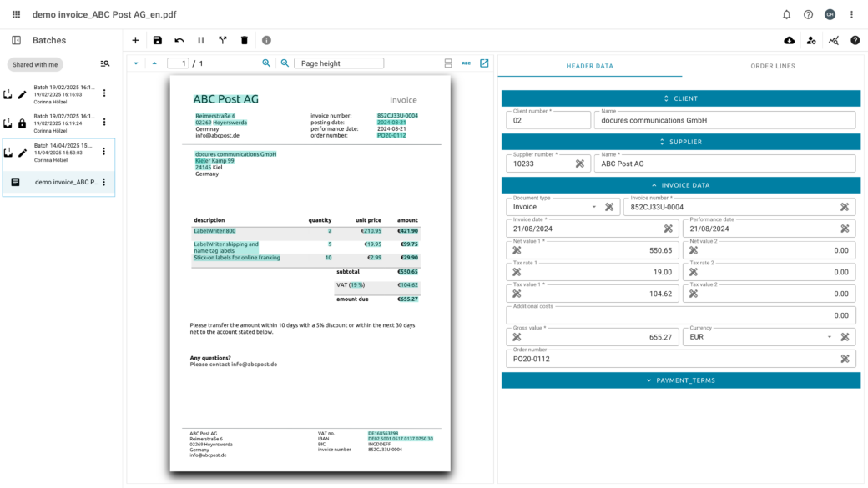Screen dimensions: 868x488
Task: Select the Batch 19/02/2025 16:16:03 entry
Action: point(58,94)
